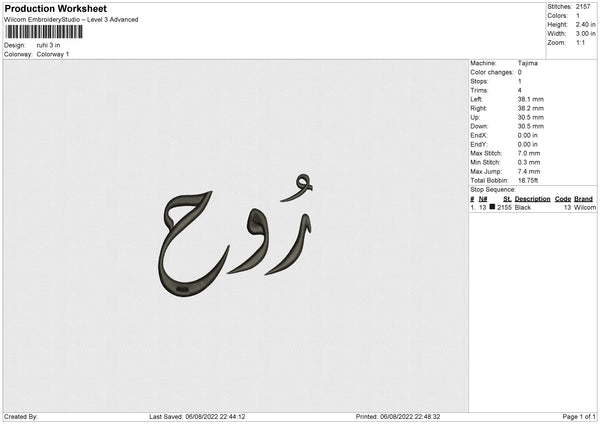This screenshot has height=424, width=600.
Task: Click the EndY value '0.00 in'
Action: pyautogui.click(x=528, y=144)
